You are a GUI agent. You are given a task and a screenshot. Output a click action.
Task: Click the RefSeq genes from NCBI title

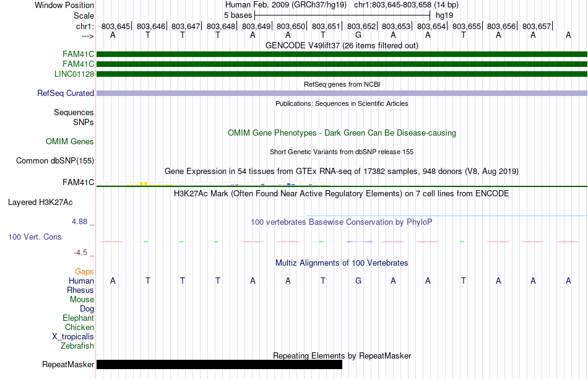click(x=342, y=84)
